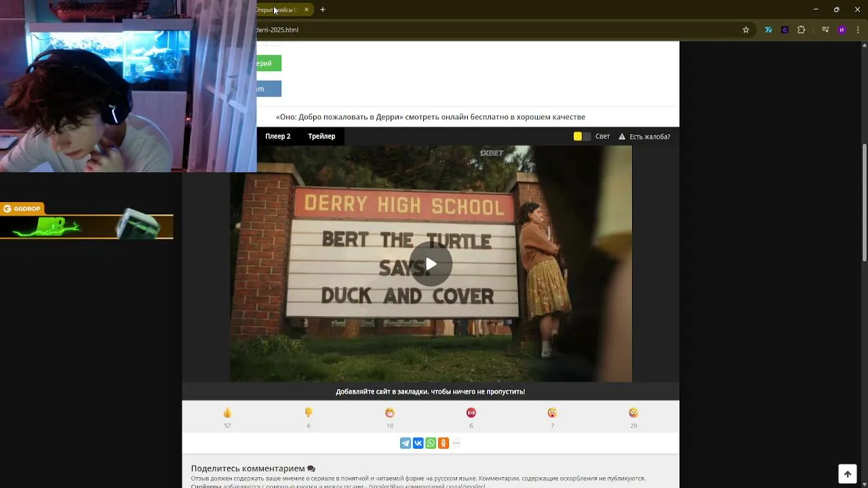Share the page via Telegram icon
868x488 pixels.
click(406, 443)
